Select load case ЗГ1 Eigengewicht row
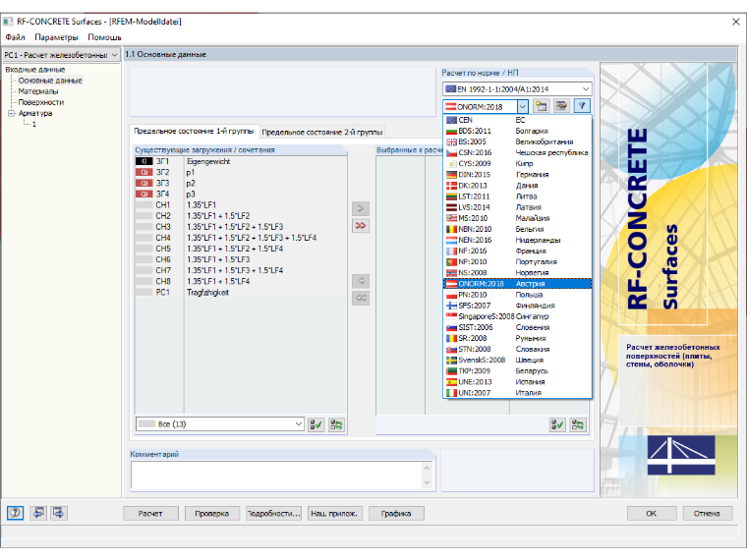The height and width of the screenshot is (560, 747). 241,161
